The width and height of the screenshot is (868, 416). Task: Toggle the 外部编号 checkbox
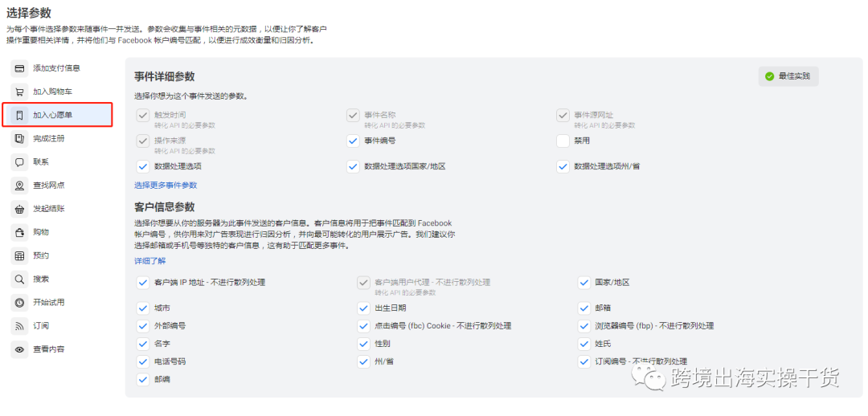(143, 326)
